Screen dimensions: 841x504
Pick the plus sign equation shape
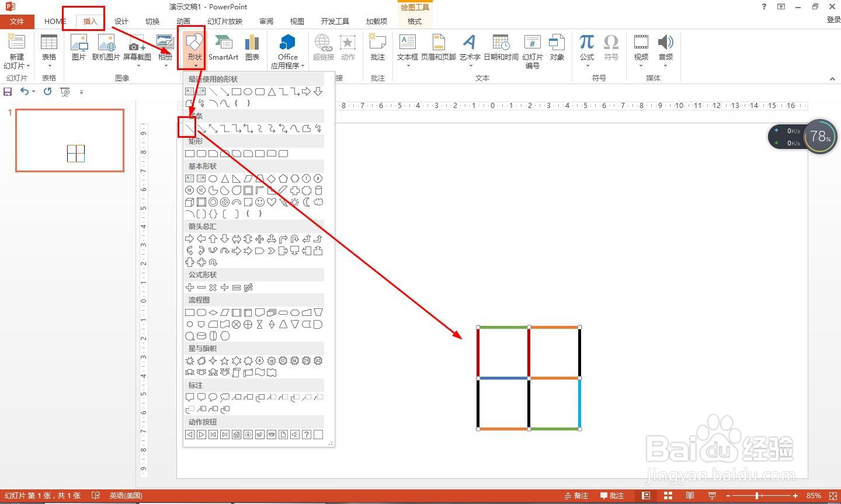(x=189, y=287)
